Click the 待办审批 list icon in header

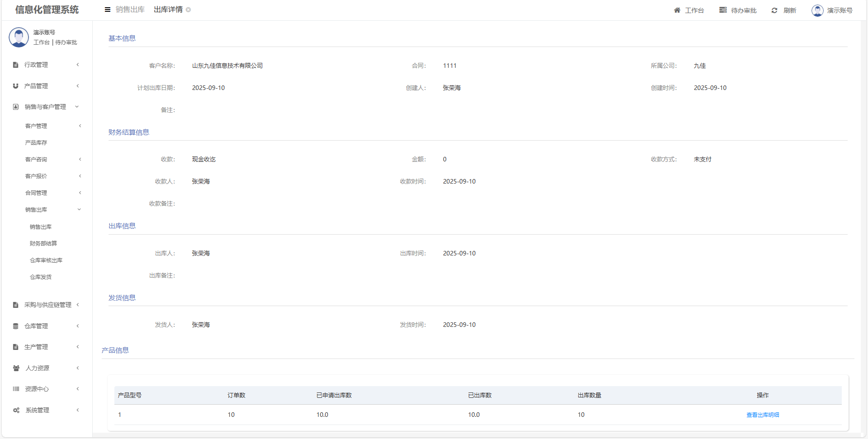click(x=723, y=10)
